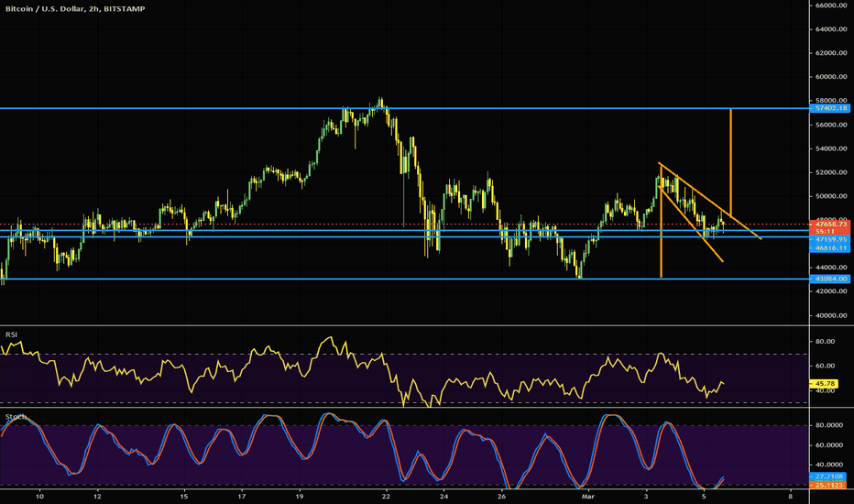This screenshot has height=504, width=854.
Task: Click the 54000.00 price axis label
Action: pos(831,148)
